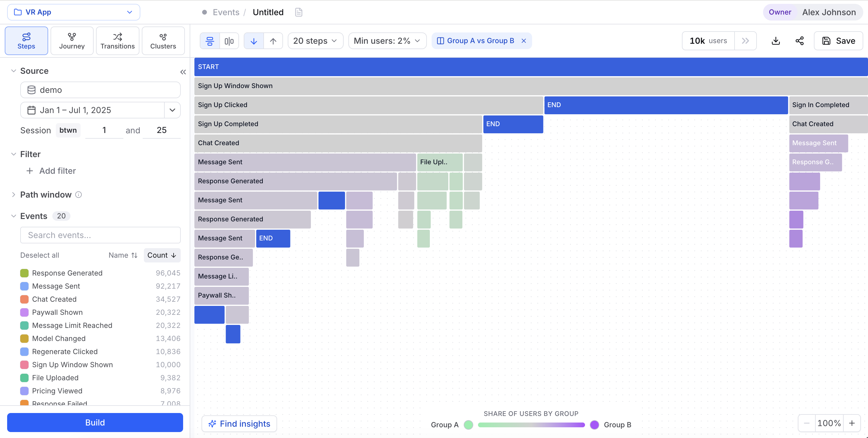The width and height of the screenshot is (868, 438).
Task: Open the 20 steps dropdown
Action: [315, 41]
